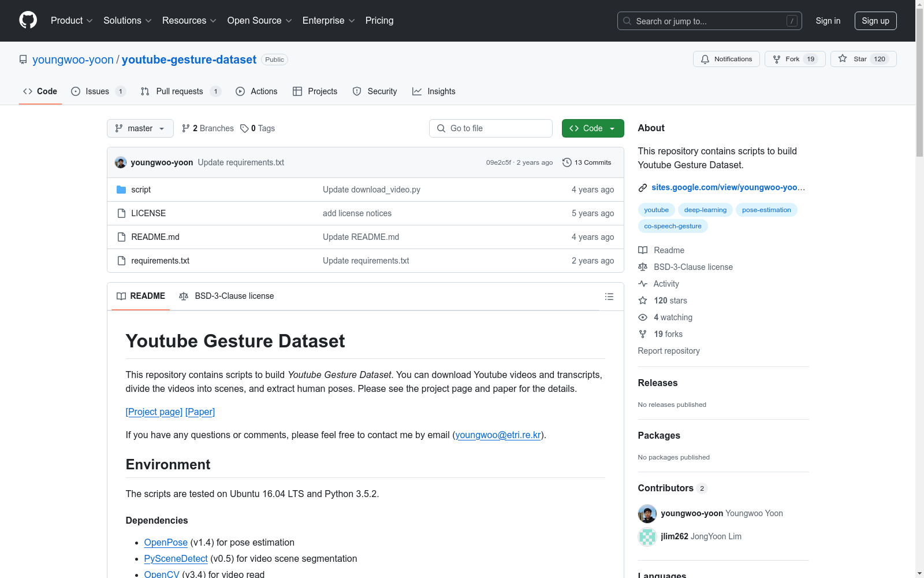Switch to the Pull requests tab
The height and width of the screenshot is (578, 924).
(x=181, y=91)
